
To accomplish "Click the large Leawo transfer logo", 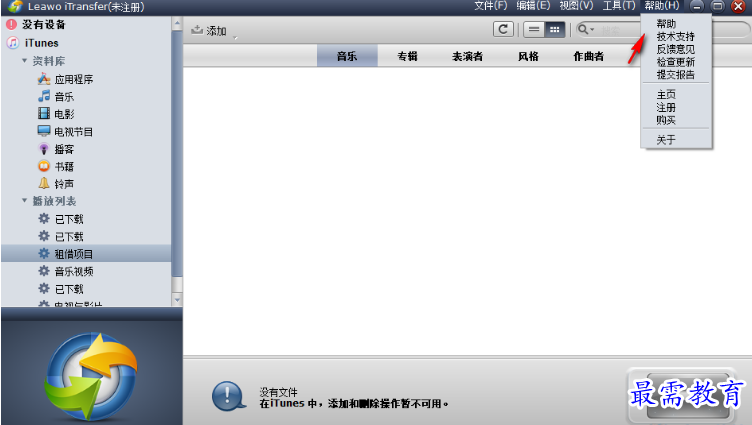I will click(x=91, y=376).
